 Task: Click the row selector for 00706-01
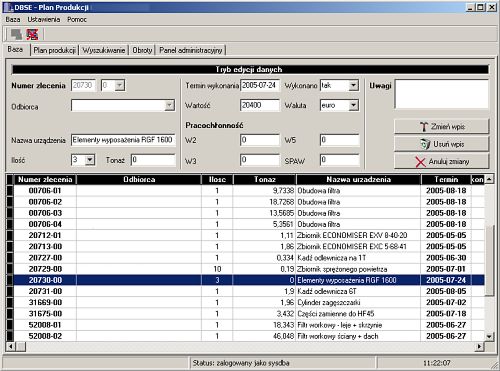click(10, 191)
